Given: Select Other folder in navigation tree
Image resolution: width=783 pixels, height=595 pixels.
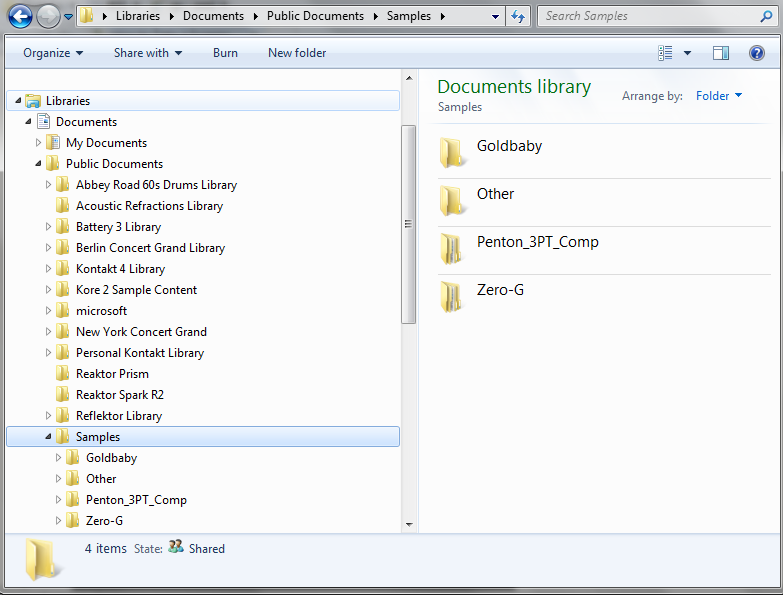Looking at the screenshot, I should click(101, 479).
